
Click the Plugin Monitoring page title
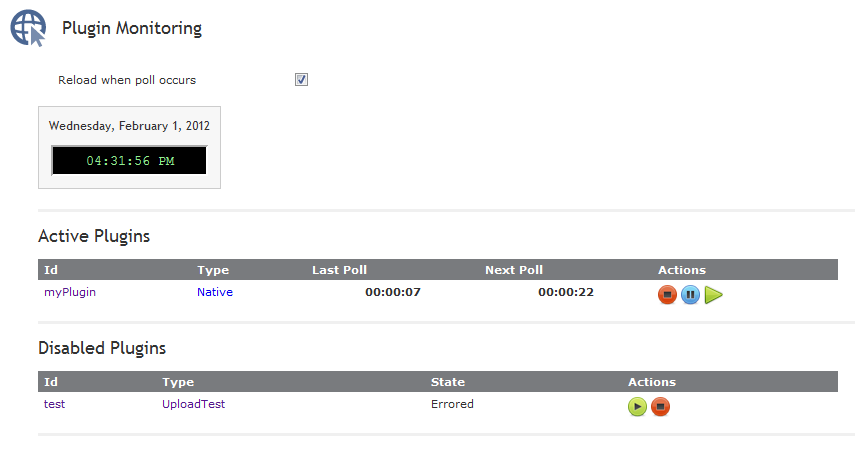pos(132,28)
